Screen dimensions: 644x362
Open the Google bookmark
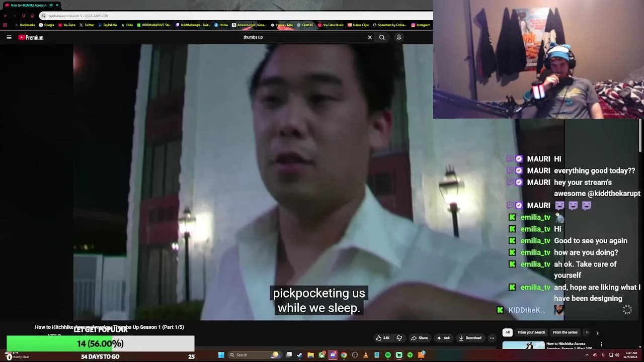tap(46, 25)
